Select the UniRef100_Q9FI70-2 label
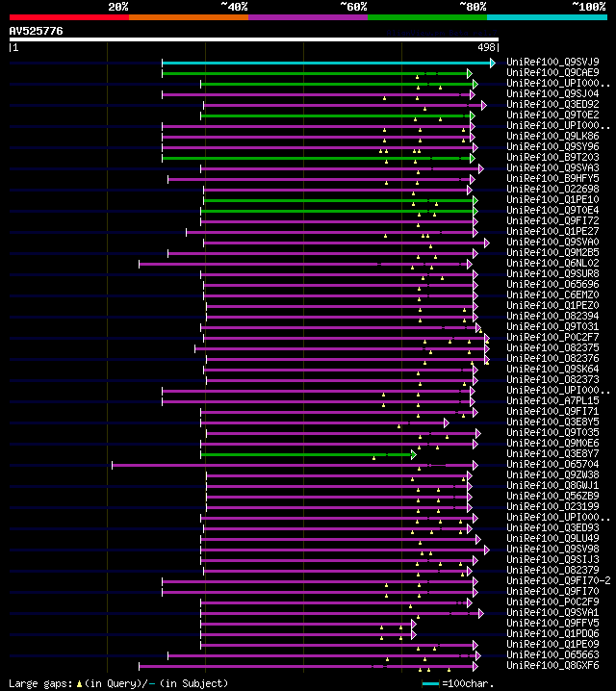This screenshot has height=691, width=616. pos(558,580)
